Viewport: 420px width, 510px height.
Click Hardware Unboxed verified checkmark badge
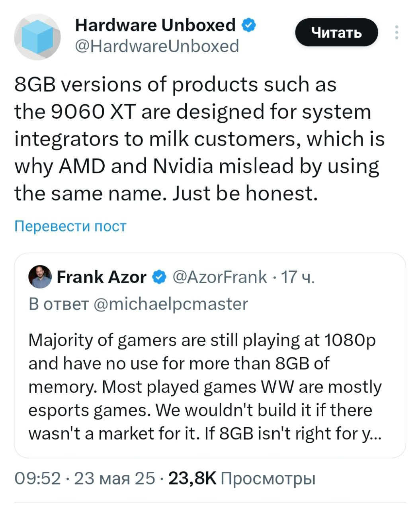click(249, 25)
